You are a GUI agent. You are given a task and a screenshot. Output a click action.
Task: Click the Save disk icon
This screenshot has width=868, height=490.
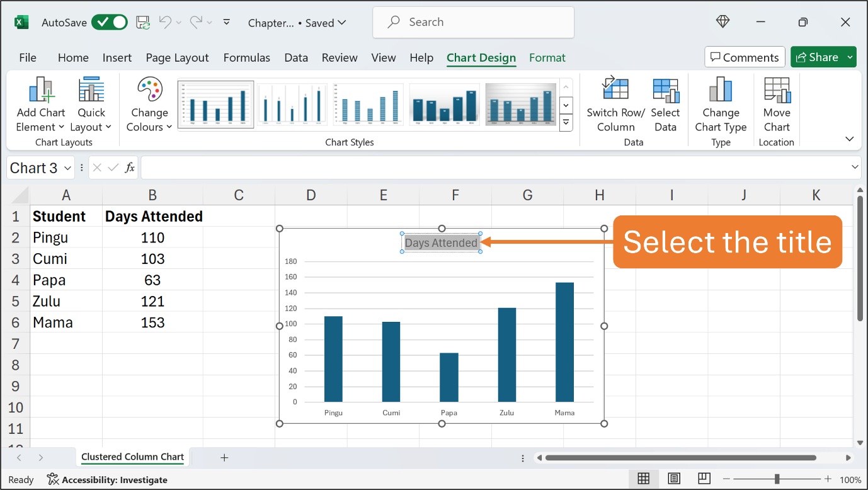[143, 23]
